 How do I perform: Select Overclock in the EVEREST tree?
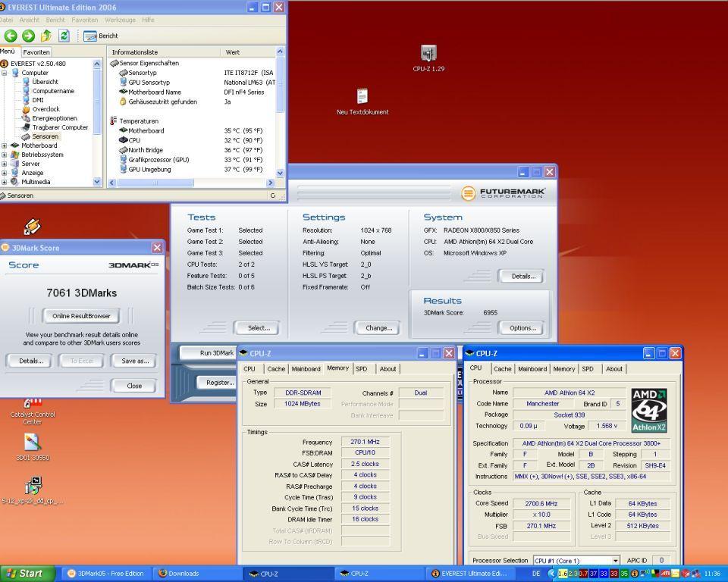pos(46,109)
